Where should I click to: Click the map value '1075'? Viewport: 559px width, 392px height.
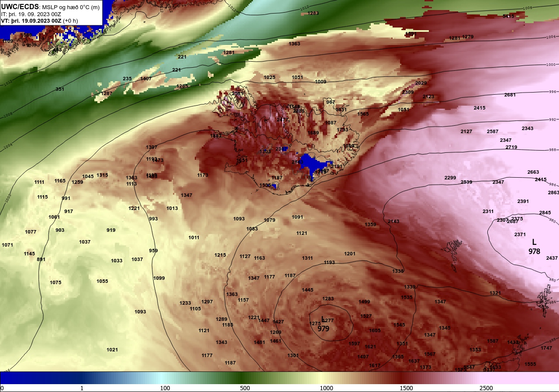tap(55, 282)
